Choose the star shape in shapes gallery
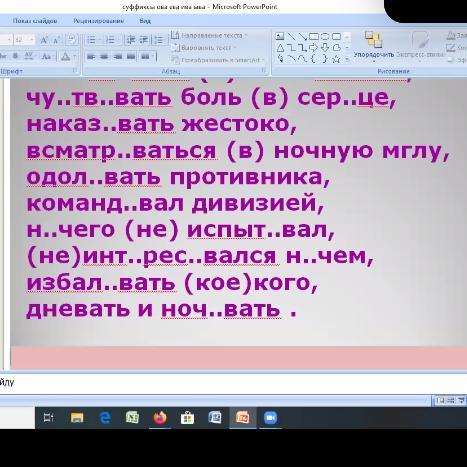Viewport: 467px width, 467px height. click(x=336, y=59)
